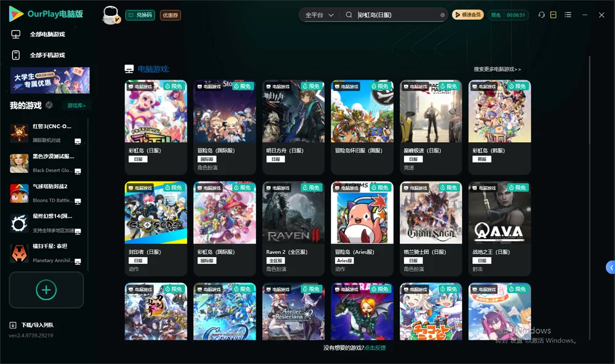The width and height of the screenshot is (615, 364).
Task: Click the 最终幻想14 game icon
Action: point(19,224)
